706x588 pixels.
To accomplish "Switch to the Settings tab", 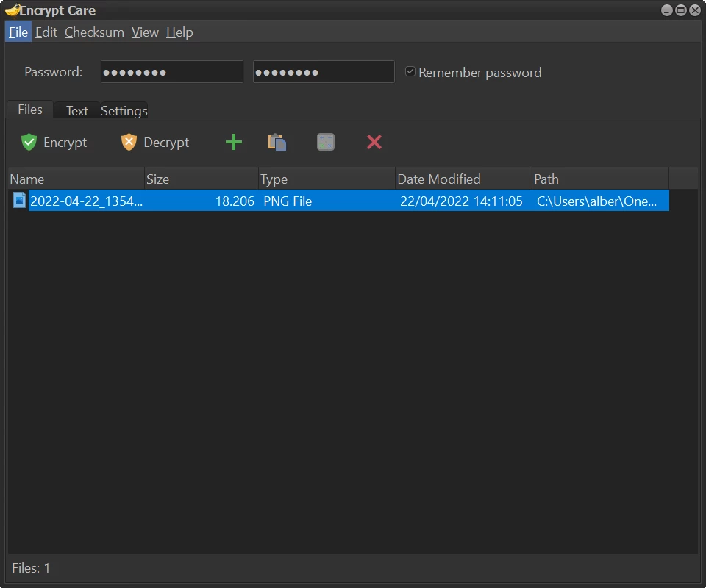I will tap(124, 111).
